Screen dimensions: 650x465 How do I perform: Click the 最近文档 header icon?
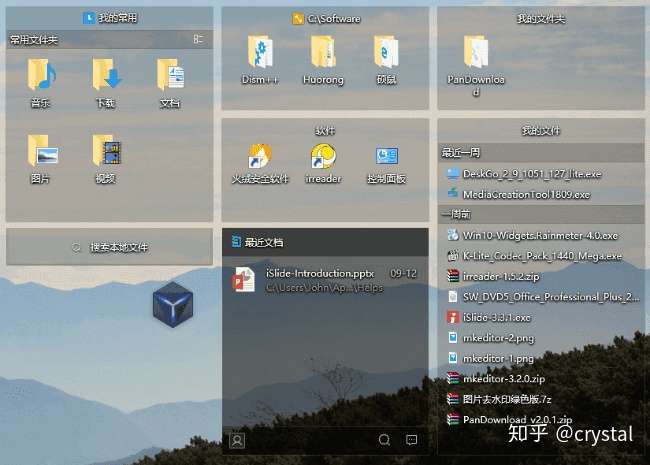[236, 242]
